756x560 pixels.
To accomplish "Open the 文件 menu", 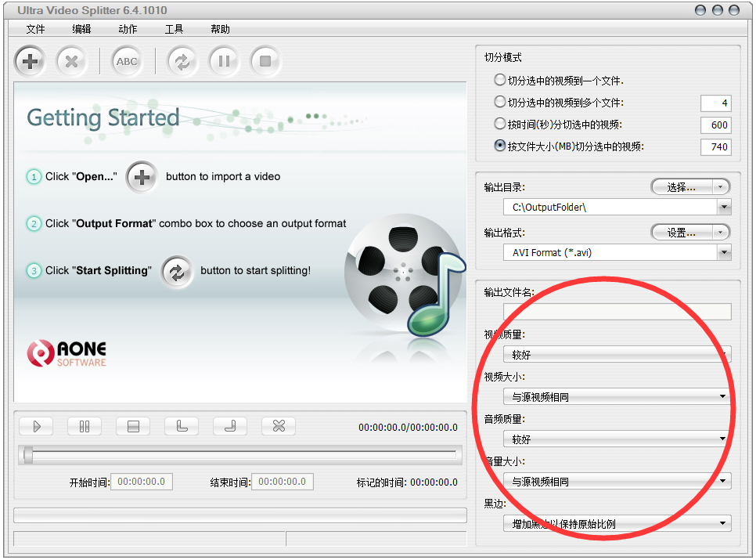I will click(x=36, y=29).
